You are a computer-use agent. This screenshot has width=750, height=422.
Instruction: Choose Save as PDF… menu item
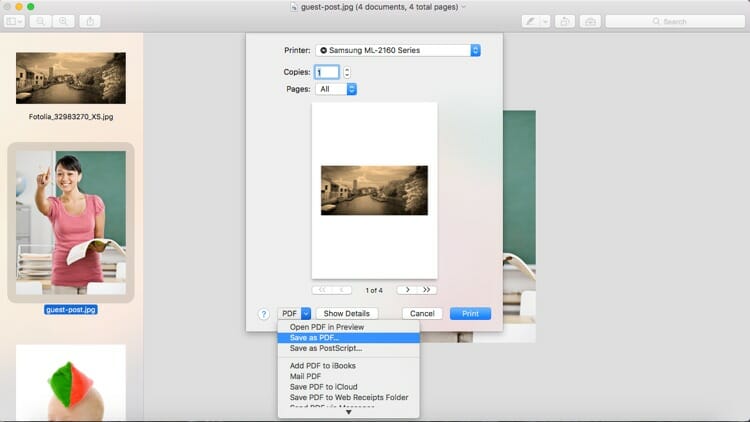349,338
